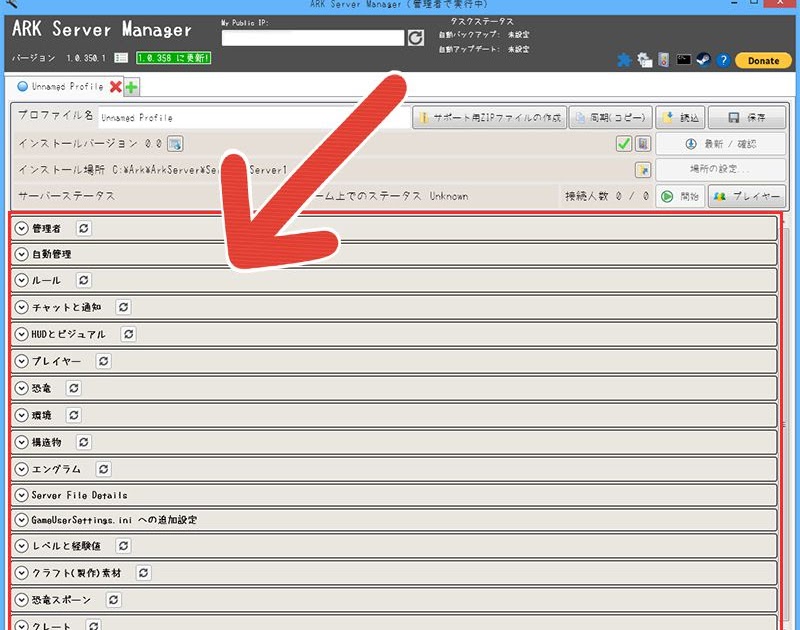Expand the 管理者 (Administration) section
Image resolution: width=800 pixels, height=630 pixels.
[x=21, y=228]
